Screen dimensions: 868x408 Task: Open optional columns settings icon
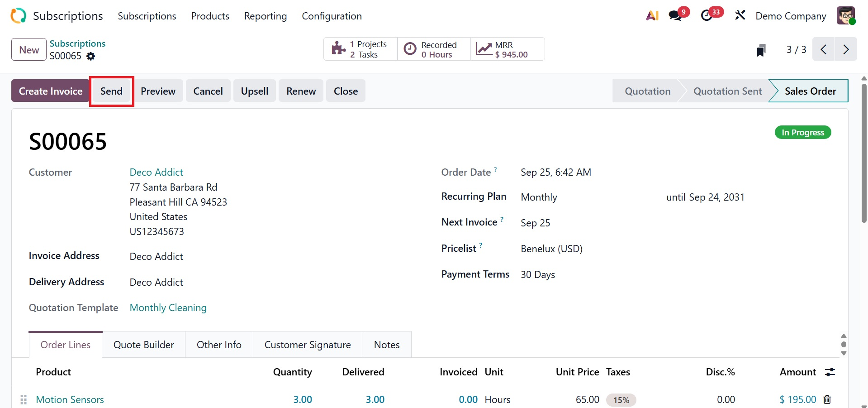pos(830,372)
